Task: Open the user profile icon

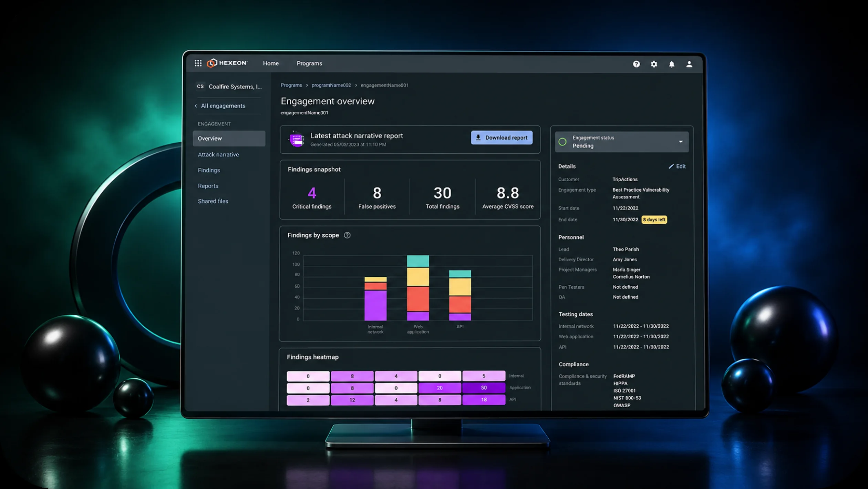Action: tap(689, 64)
